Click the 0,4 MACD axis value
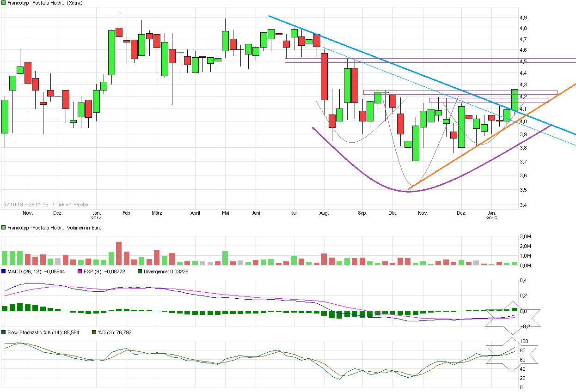 (x=523, y=280)
